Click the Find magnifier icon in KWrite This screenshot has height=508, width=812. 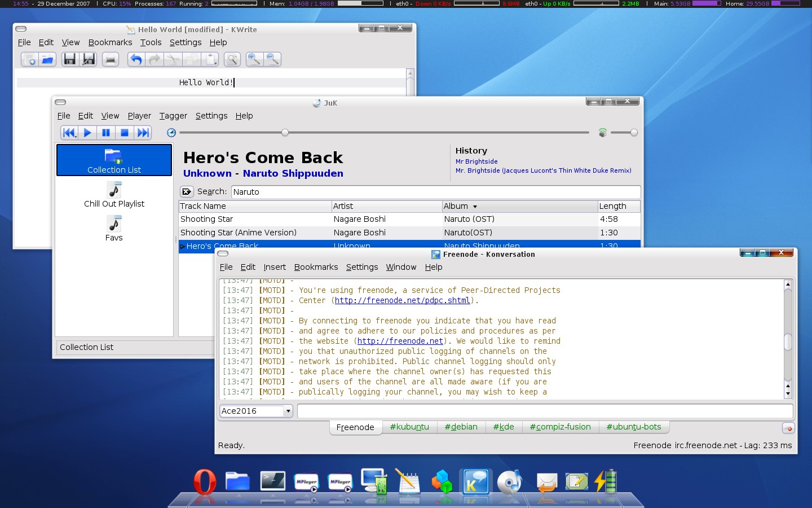tap(232, 59)
